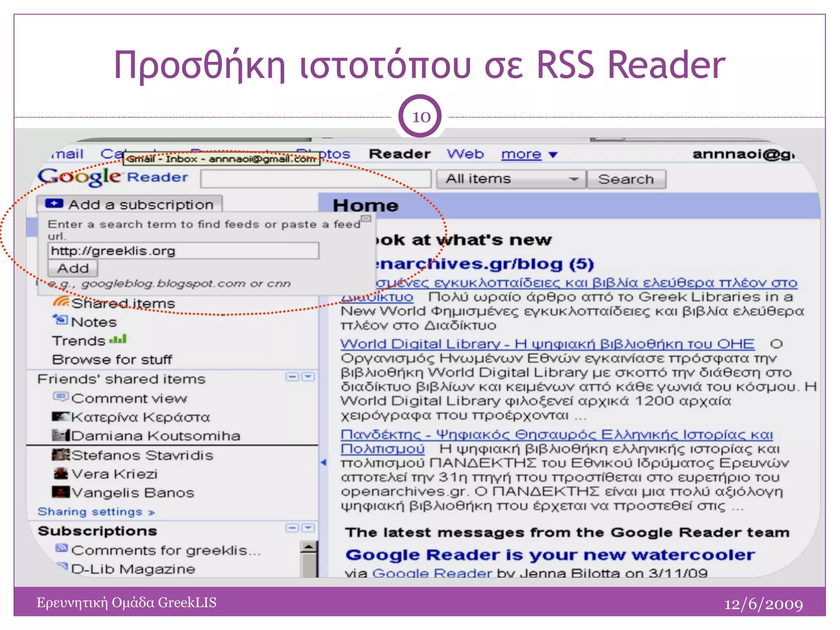Select friend Vangelis Banos
840x630 pixels.
tap(132, 493)
